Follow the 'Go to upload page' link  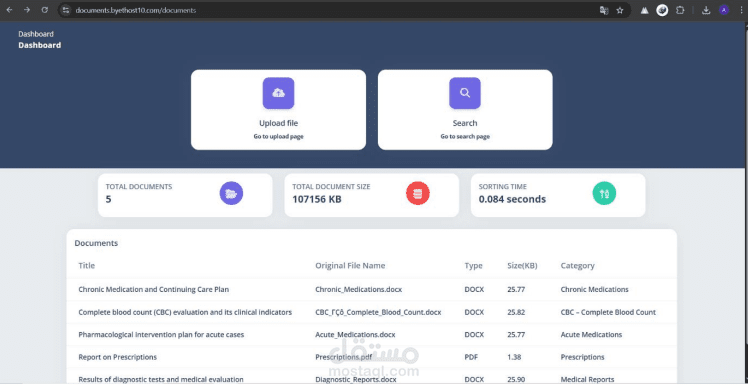(x=279, y=136)
